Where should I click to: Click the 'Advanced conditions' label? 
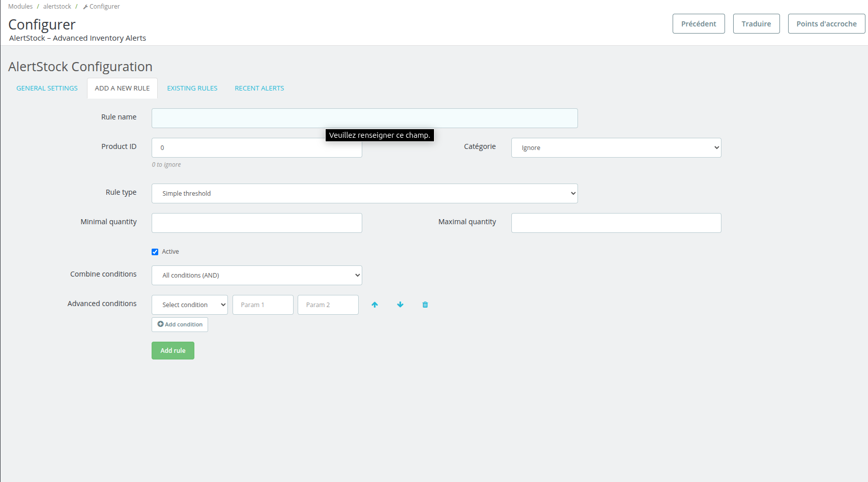[102, 304]
